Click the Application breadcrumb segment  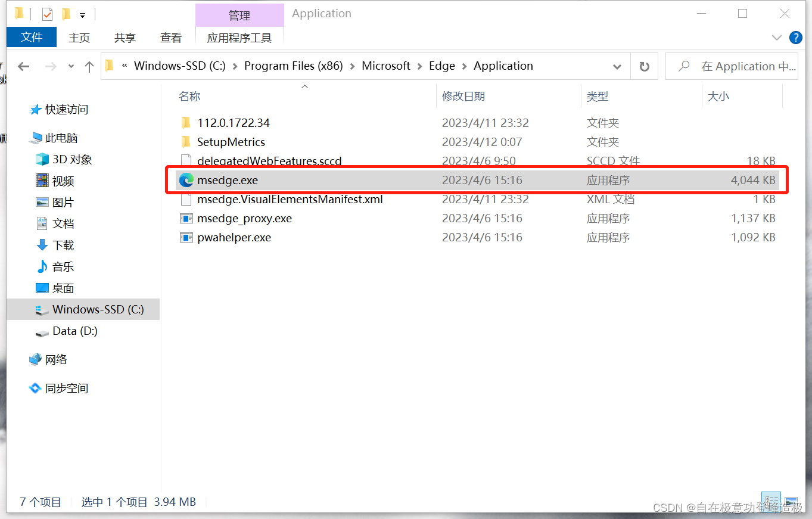coord(503,66)
